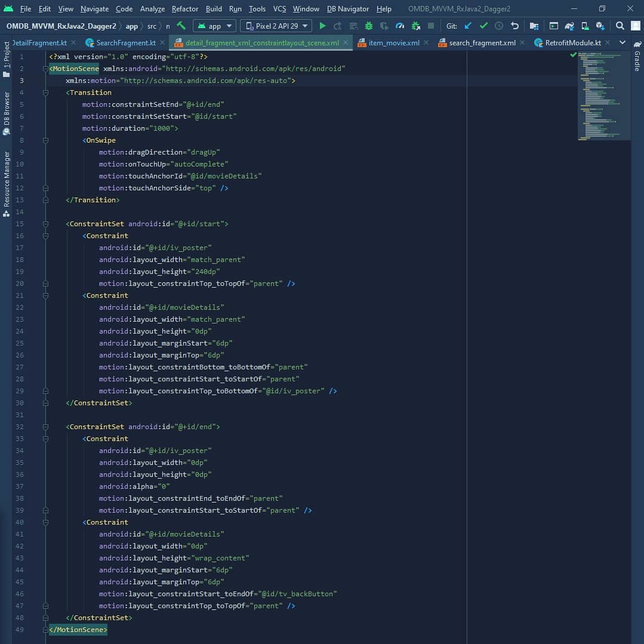The width and height of the screenshot is (644, 644).
Task: Close the detail_fragment_xml_constraintlayout_scene.xml tab
Action: 346,42
